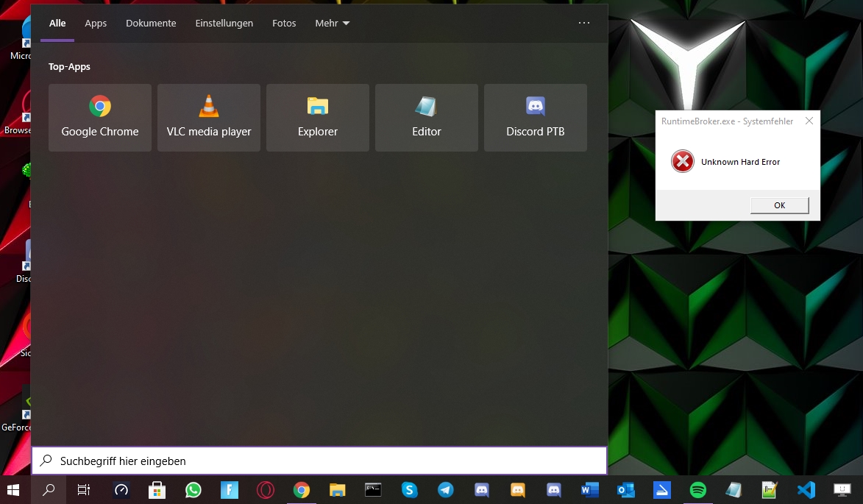Open the monitor app icon at the taskbar end
This screenshot has height=504, width=863.
(x=842, y=490)
